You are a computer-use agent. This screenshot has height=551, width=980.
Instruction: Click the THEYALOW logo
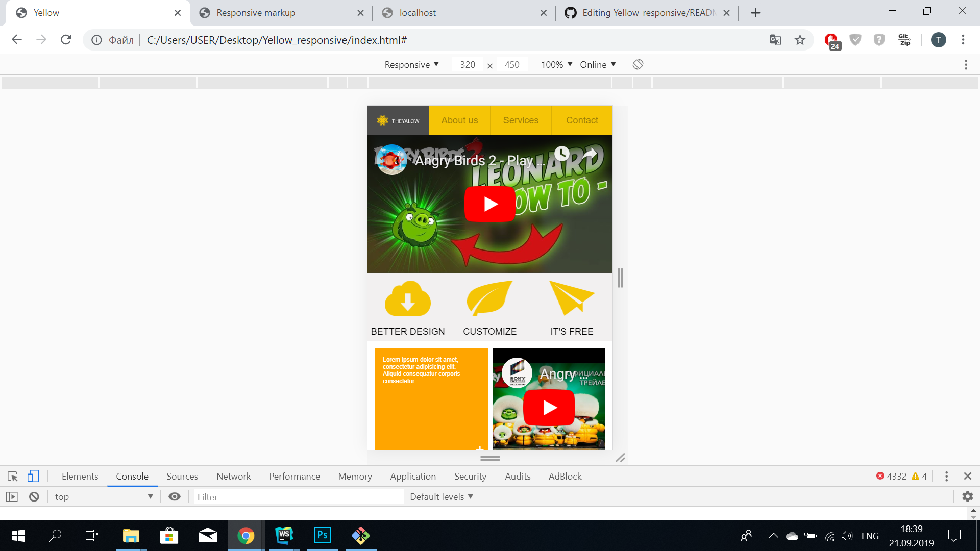point(398,120)
